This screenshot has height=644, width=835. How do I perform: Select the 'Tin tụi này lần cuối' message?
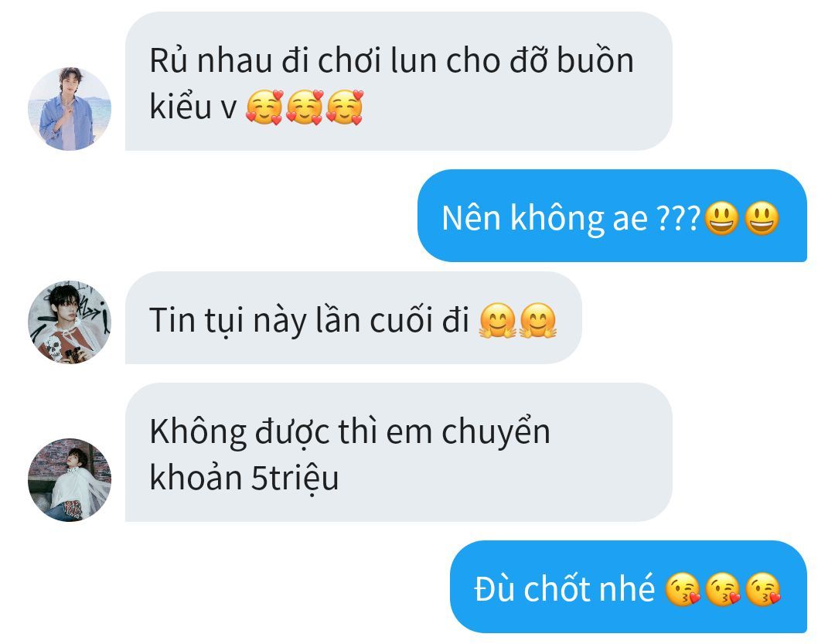point(353,318)
